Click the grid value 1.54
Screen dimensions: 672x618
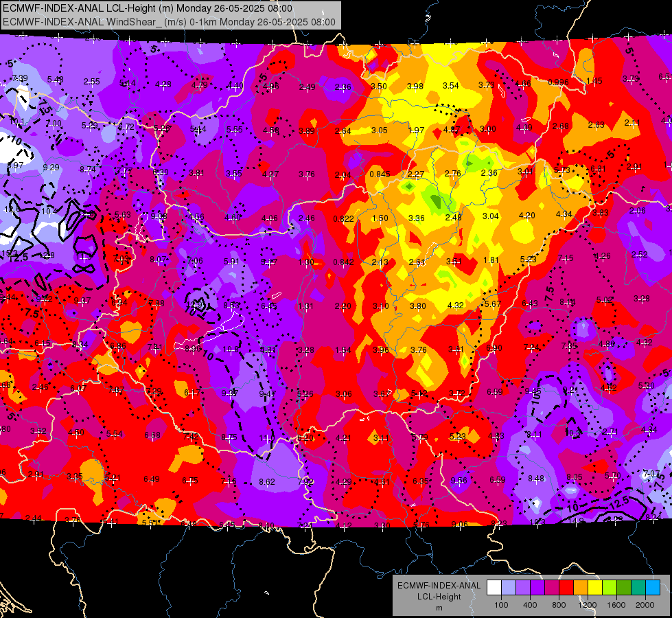343,350
